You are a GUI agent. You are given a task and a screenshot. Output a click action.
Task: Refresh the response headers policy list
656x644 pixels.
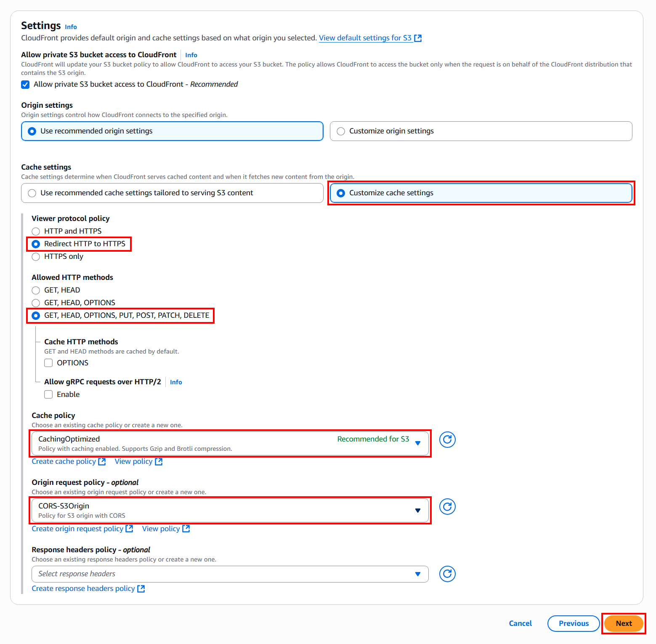(447, 574)
